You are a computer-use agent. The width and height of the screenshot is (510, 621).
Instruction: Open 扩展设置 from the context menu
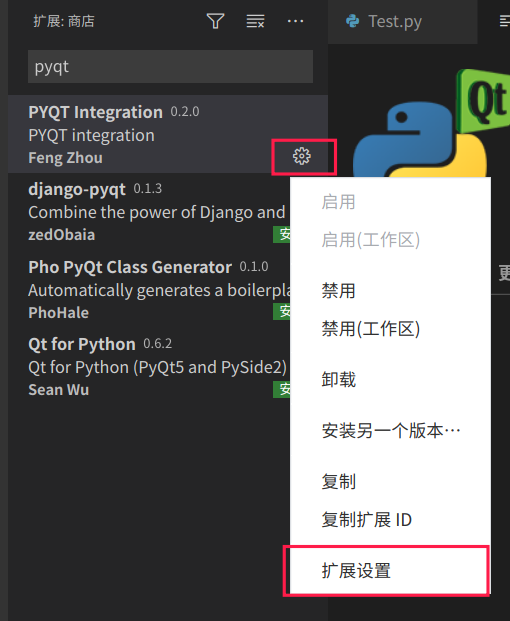pos(390,571)
